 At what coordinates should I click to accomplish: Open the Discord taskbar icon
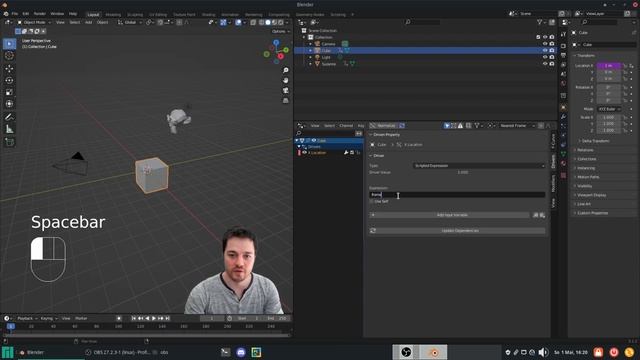(x=241, y=352)
